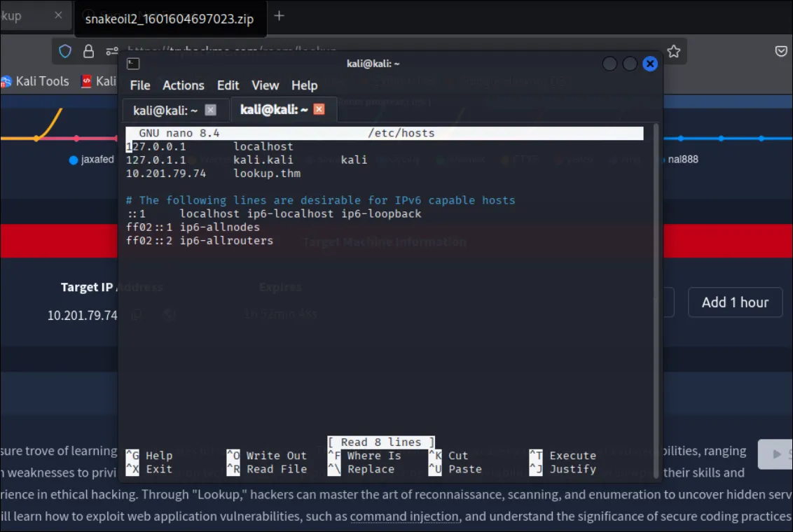Close the first browser tab ending in 'kup'
This screenshot has height=532, width=793.
[x=58, y=15]
